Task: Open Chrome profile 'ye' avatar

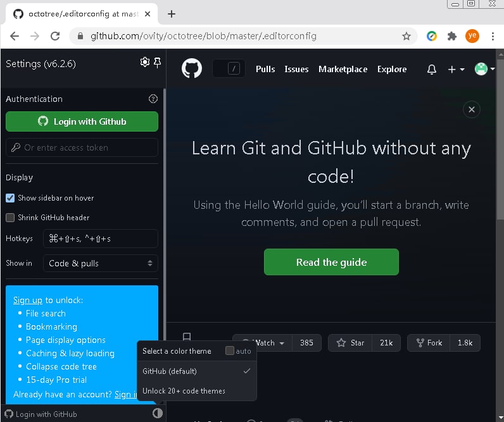Action: [x=472, y=36]
